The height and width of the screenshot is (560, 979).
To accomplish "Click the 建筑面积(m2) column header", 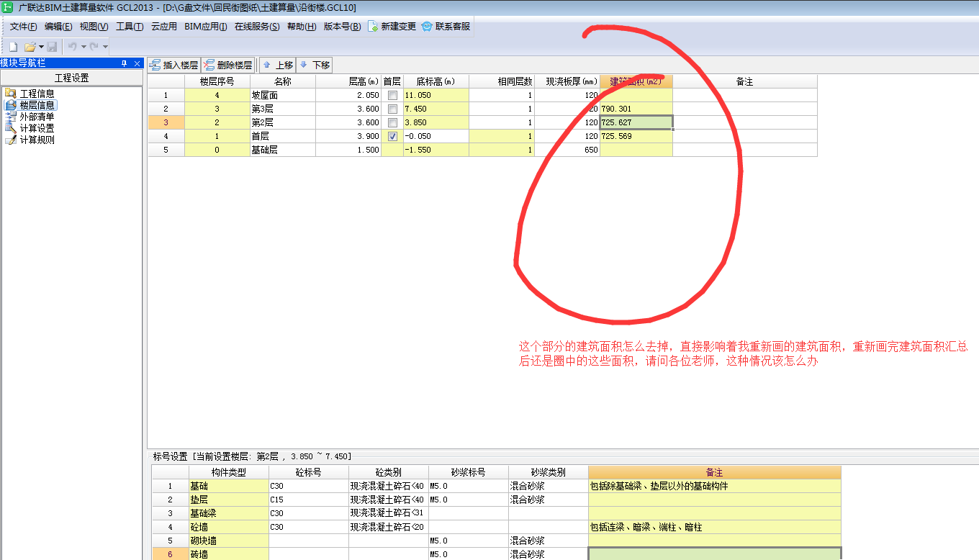I will tap(636, 81).
